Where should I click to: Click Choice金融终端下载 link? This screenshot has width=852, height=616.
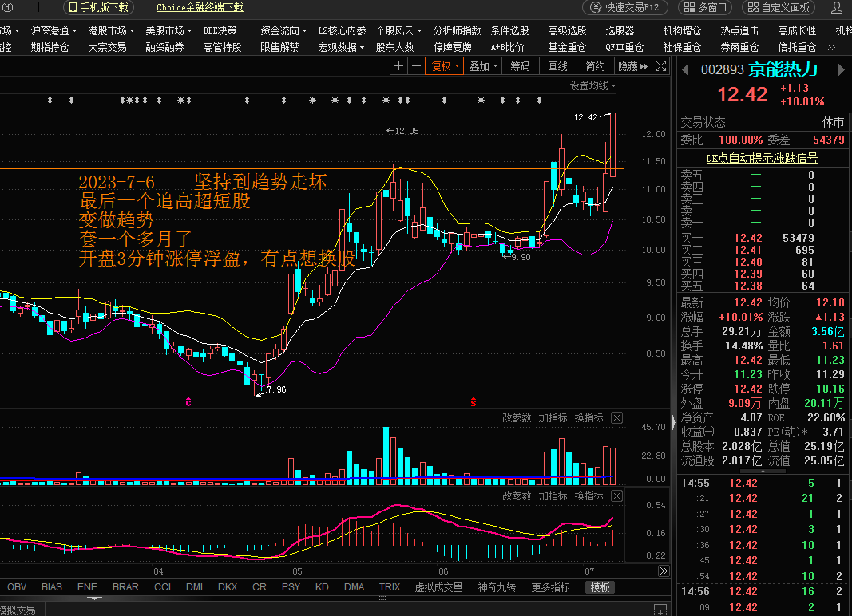click(200, 8)
